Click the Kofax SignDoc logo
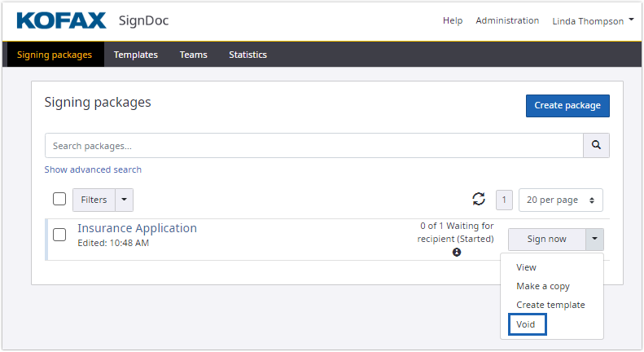 coord(93,20)
